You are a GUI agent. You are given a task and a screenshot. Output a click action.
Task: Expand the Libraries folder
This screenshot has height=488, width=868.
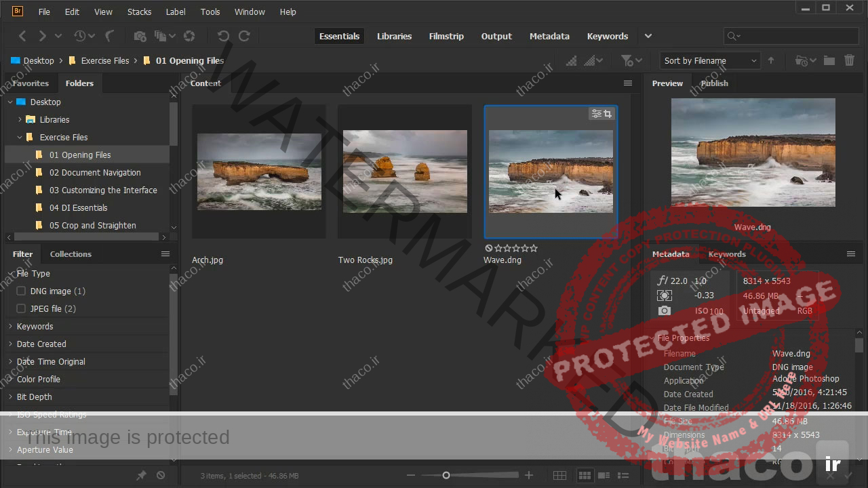pos(20,120)
